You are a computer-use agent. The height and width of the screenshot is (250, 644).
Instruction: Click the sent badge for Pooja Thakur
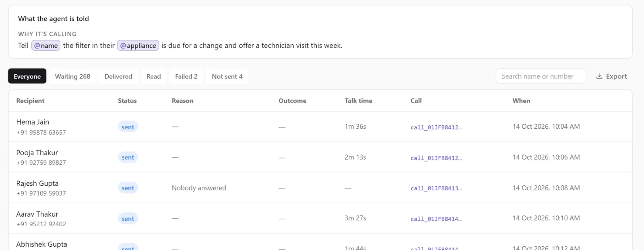tap(128, 157)
